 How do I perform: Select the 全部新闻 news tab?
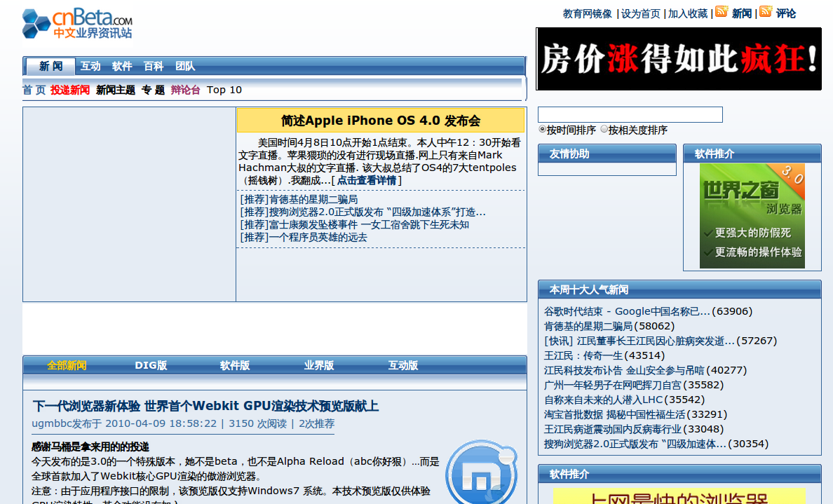(x=67, y=365)
